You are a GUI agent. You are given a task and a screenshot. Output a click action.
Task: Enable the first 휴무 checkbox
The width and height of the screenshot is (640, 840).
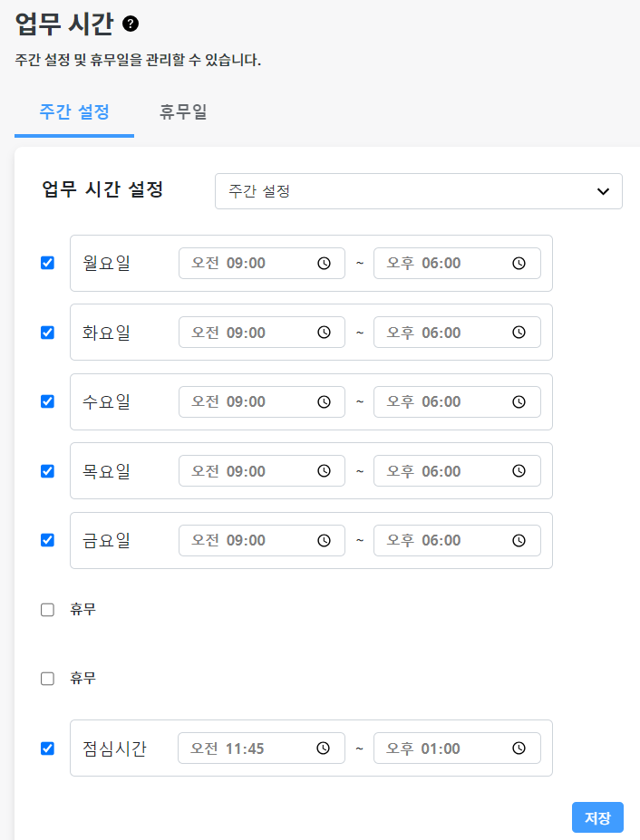coord(47,610)
